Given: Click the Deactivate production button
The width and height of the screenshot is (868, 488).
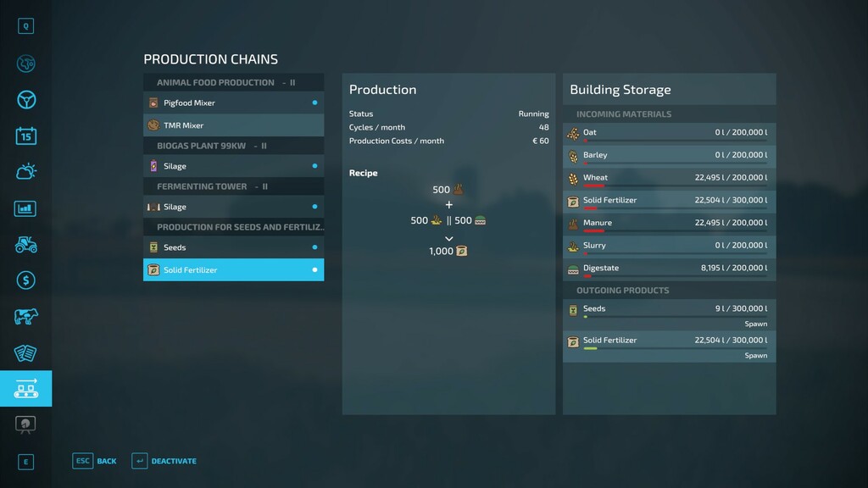Looking at the screenshot, I should point(164,461).
